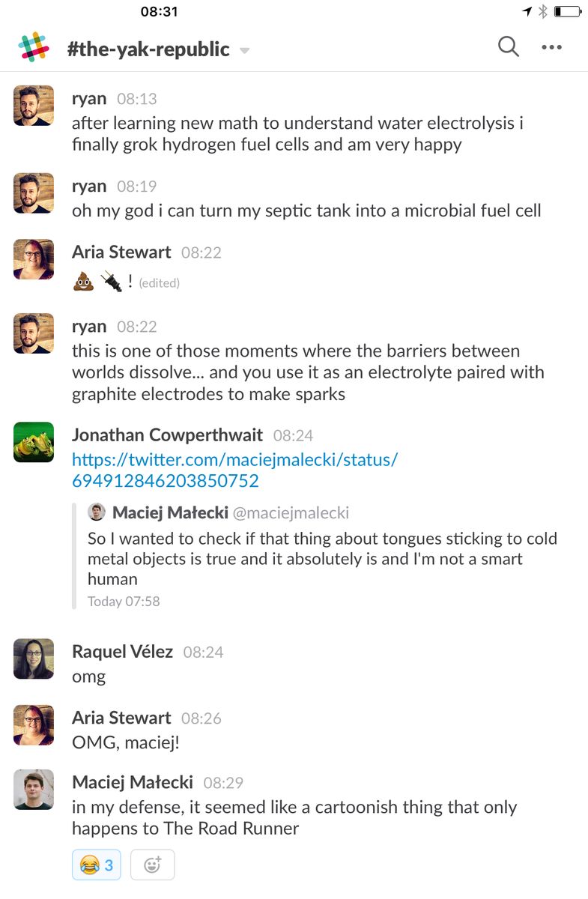The image size is (588, 899).
Task: Tap the search magnifier icon
Action: [509, 47]
